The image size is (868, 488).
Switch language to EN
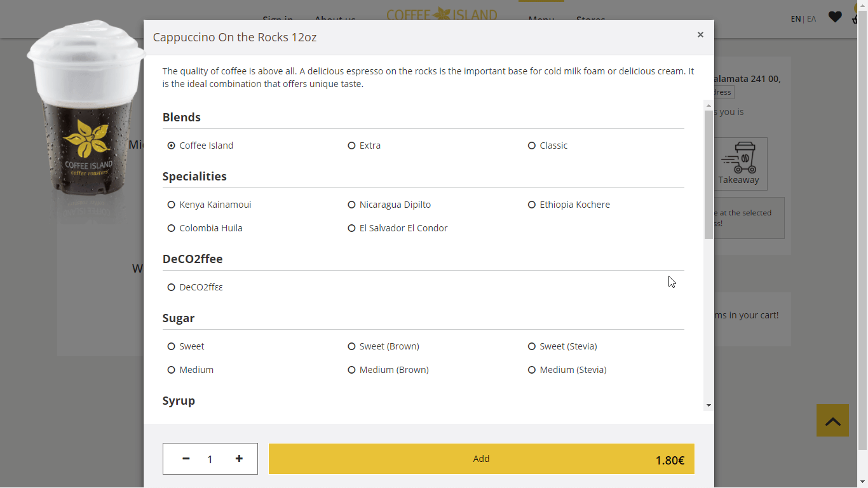[796, 18]
